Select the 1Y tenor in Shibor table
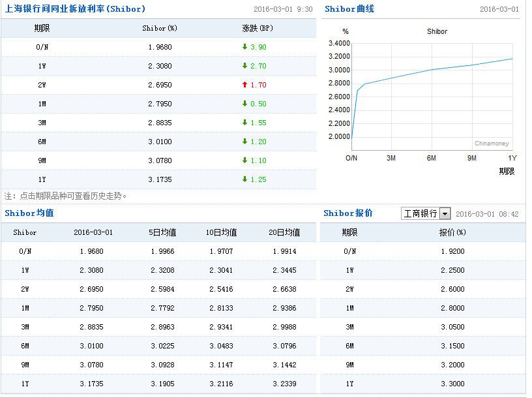532x398 pixels. (x=42, y=179)
